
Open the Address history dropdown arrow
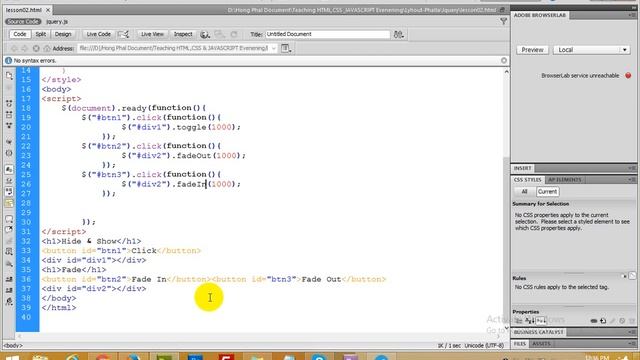(x=273, y=48)
